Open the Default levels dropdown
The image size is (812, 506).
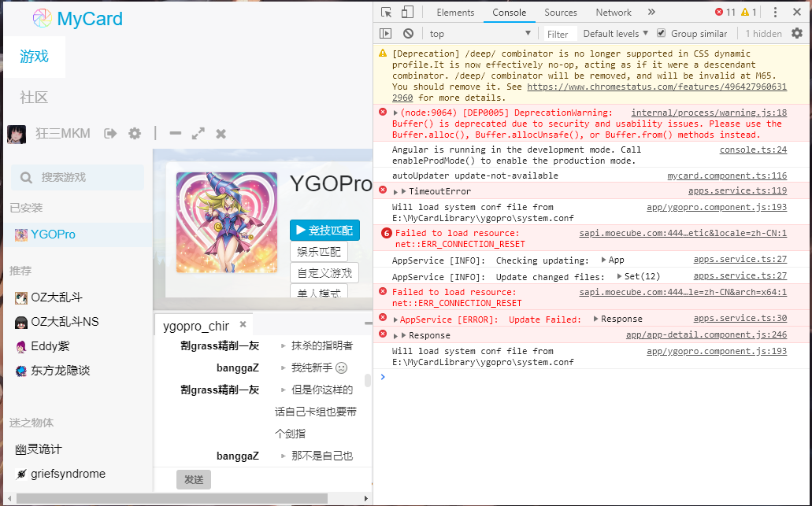(x=616, y=34)
